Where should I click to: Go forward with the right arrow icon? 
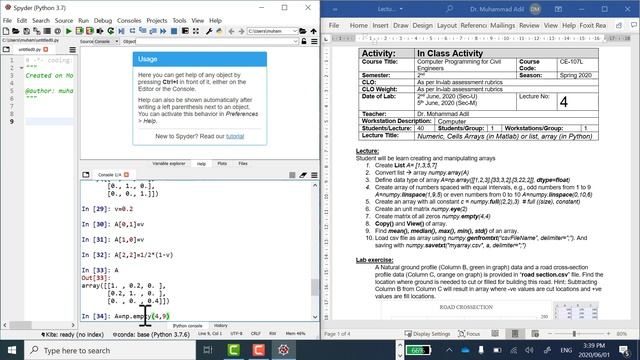(242, 31)
